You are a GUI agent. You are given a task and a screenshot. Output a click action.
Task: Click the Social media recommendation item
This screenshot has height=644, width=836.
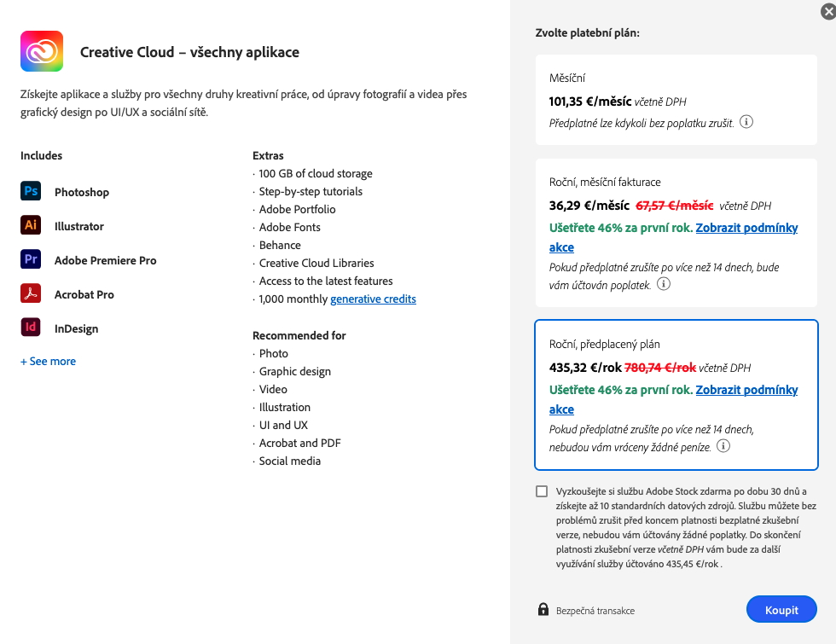pos(290,461)
